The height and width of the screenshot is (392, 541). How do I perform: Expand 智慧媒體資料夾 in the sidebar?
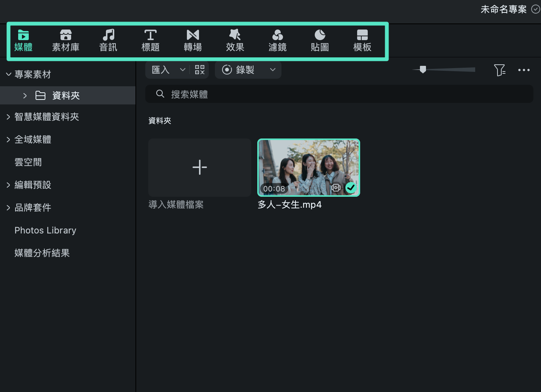pos(8,117)
